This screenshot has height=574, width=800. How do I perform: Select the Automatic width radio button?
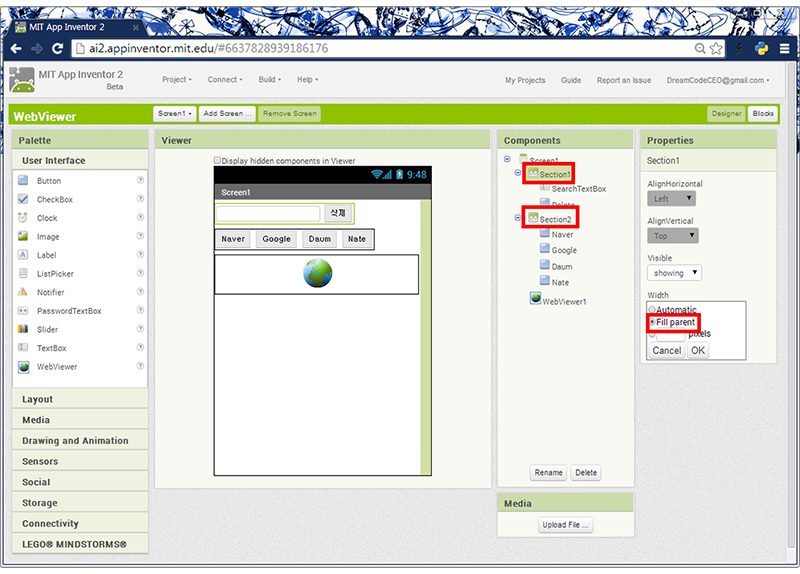[x=652, y=309]
